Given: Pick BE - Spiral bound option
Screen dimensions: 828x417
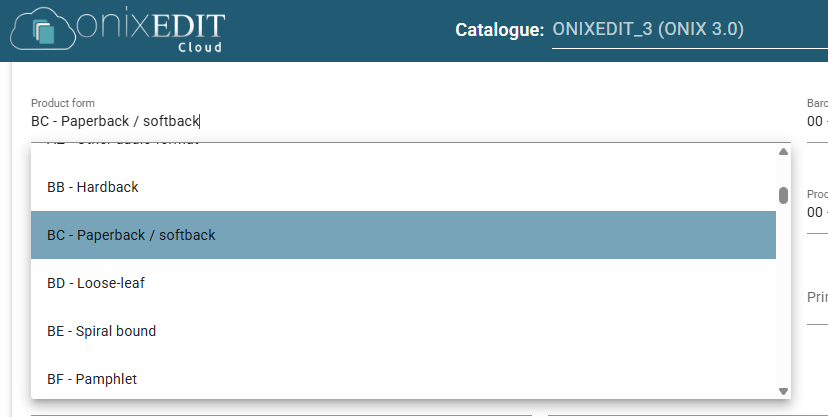Looking at the screenshot, I should point(403,331).
